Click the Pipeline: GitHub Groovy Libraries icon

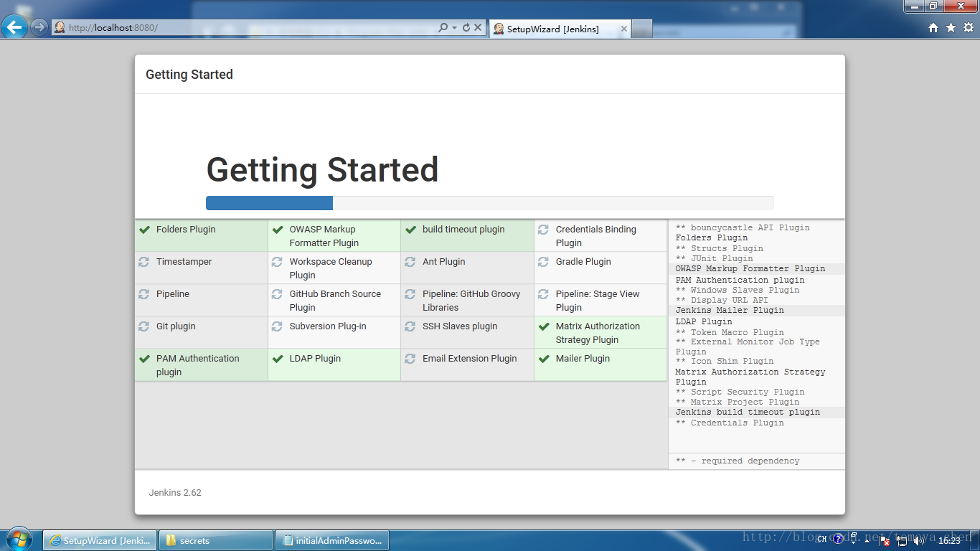(x=410, y=294)
